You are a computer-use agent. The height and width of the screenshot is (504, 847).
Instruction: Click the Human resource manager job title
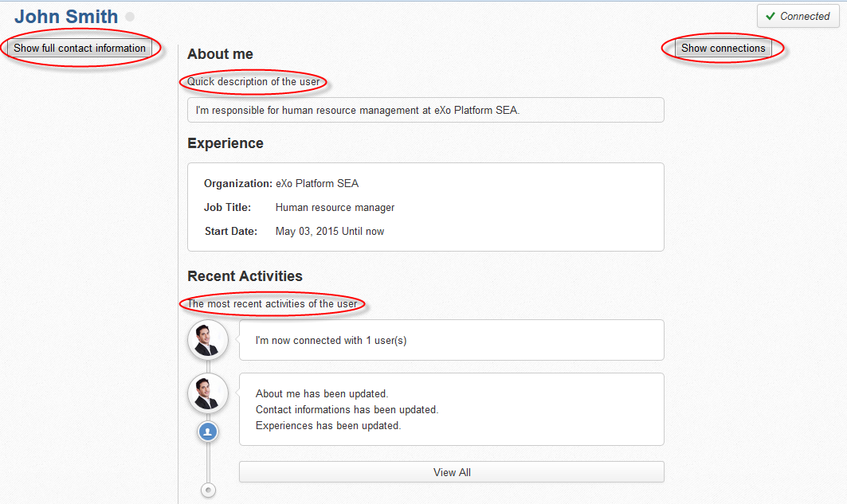point(335,208)
